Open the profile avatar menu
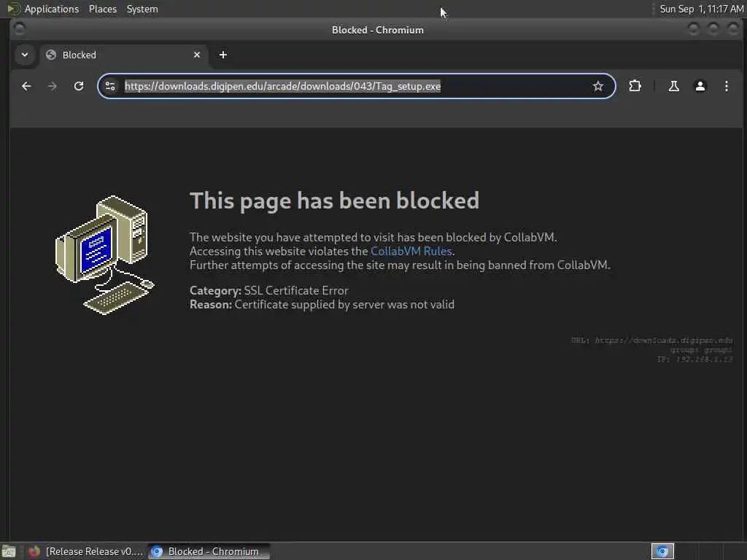The height and width of the screenshot is (560, 747). coord(700,86)
